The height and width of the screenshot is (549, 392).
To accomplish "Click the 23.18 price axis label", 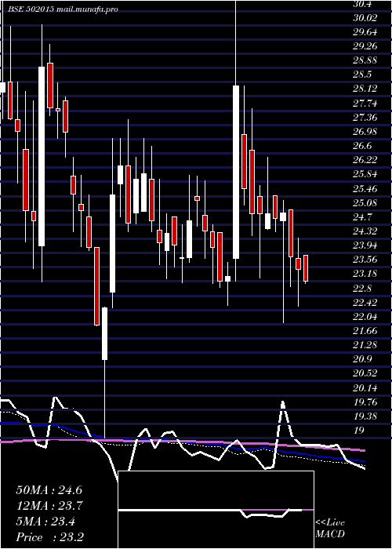I will point(365,274).
